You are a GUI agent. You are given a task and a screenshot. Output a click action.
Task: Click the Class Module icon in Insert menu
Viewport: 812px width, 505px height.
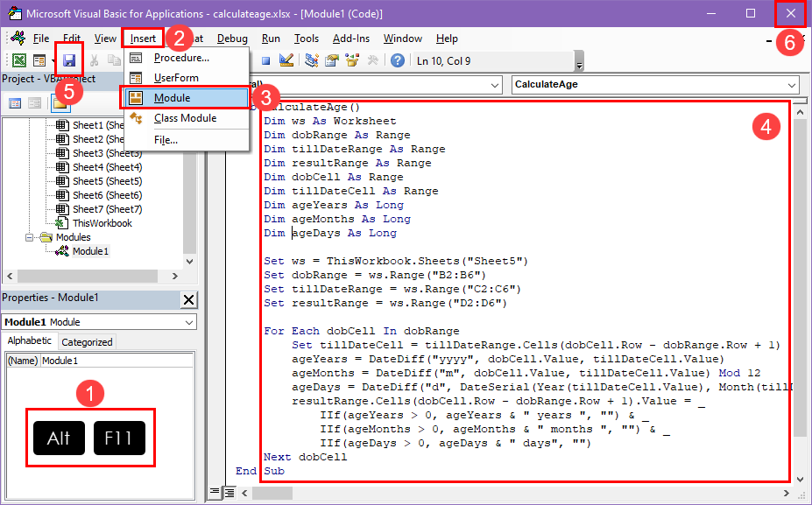136,118
